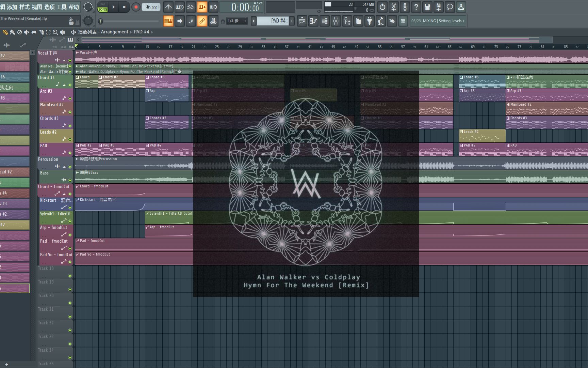Viewport: 588px width, 368px height.
Task: Mute the Vocal干声 track
Action: point(70,60)
